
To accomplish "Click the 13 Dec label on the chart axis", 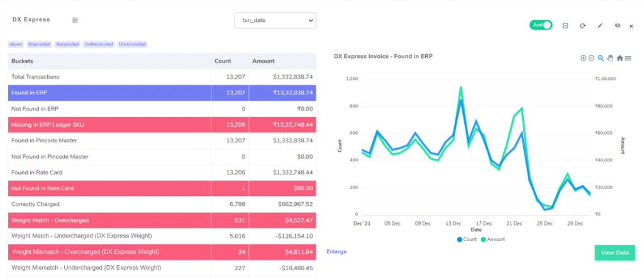I will pos(453,224).
